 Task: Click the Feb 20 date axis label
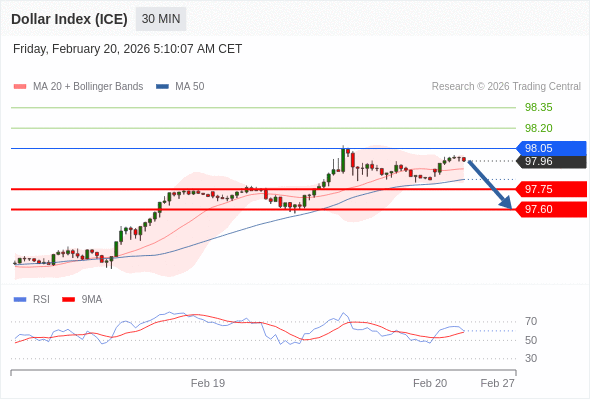430,383
